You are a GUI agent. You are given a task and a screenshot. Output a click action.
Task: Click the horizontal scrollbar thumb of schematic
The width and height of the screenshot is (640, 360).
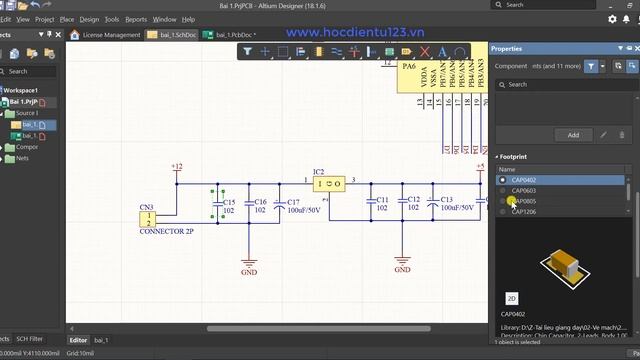click(318, 329)
